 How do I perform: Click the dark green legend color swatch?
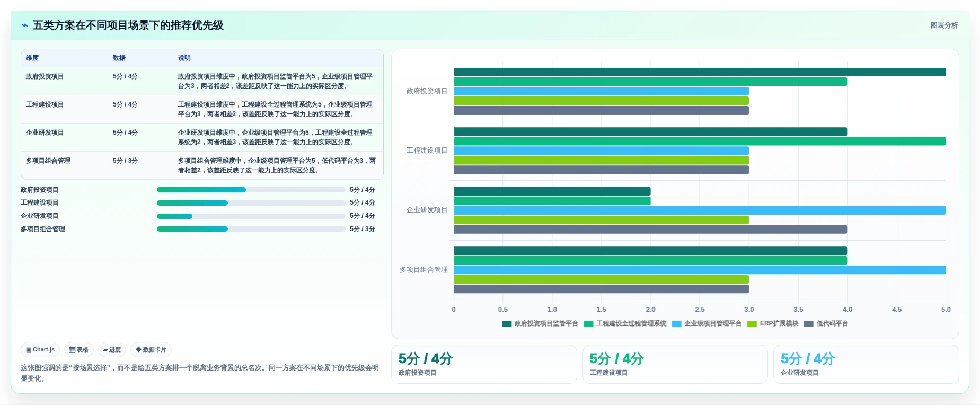pos(507,324)
